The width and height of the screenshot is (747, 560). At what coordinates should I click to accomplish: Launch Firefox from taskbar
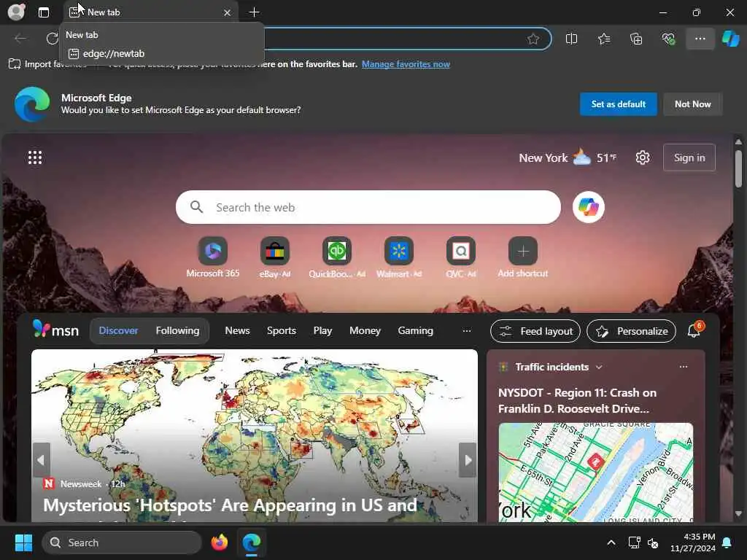tap(219, 542)
